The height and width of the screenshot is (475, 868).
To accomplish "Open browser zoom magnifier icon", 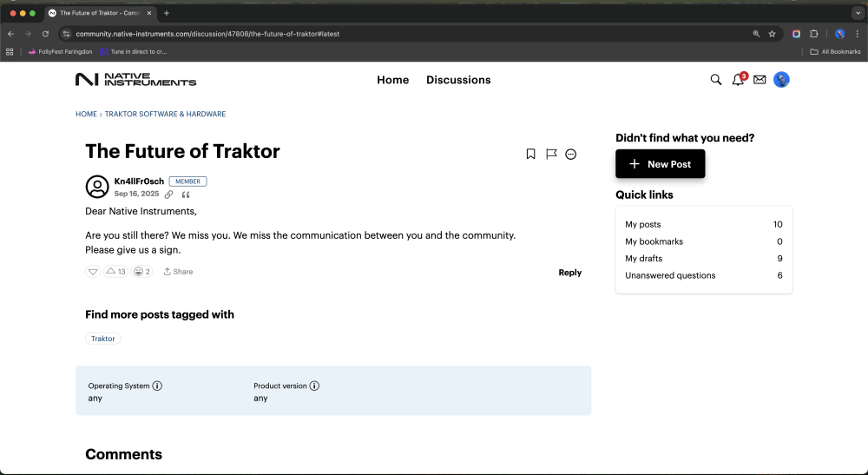I will [756, 34].
